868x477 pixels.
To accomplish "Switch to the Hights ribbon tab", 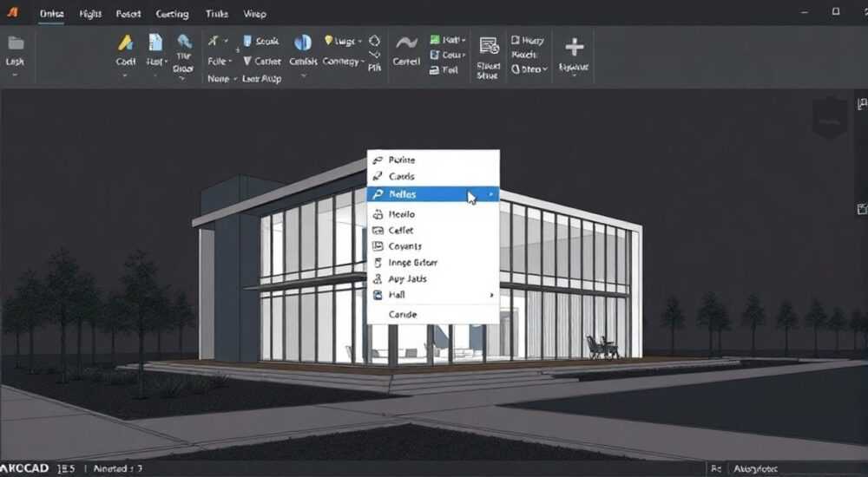I will tap(89, 14).
